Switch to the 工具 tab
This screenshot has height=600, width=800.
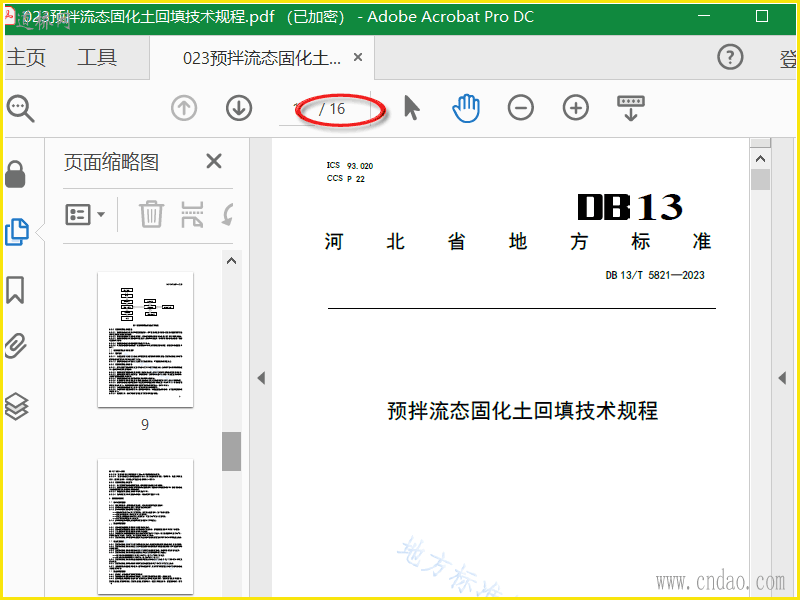pos(97,57)
